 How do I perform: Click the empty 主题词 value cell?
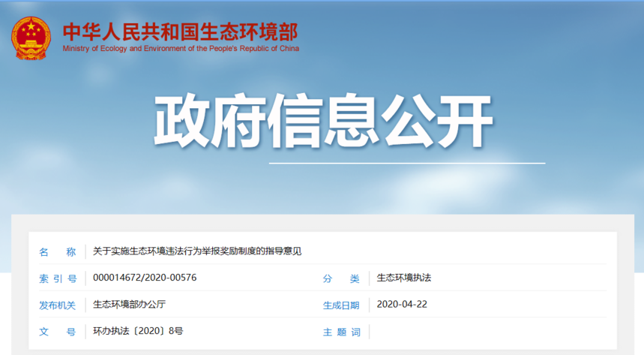click(488, 332)
